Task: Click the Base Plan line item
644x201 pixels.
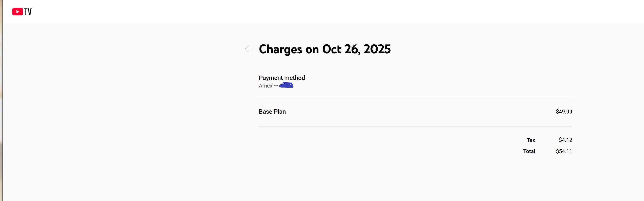Action: coord(272,112)
